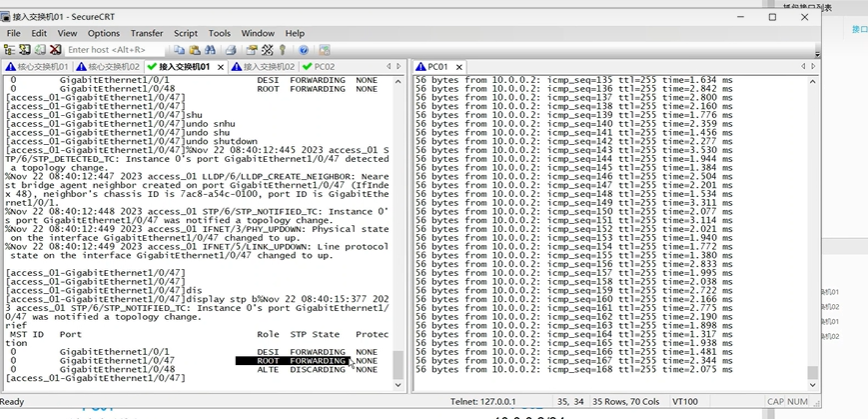868x419 pixels.
Task: Click the icmp_seq=168 ping line
Action: pyautogui.click(x=574, y=370)
